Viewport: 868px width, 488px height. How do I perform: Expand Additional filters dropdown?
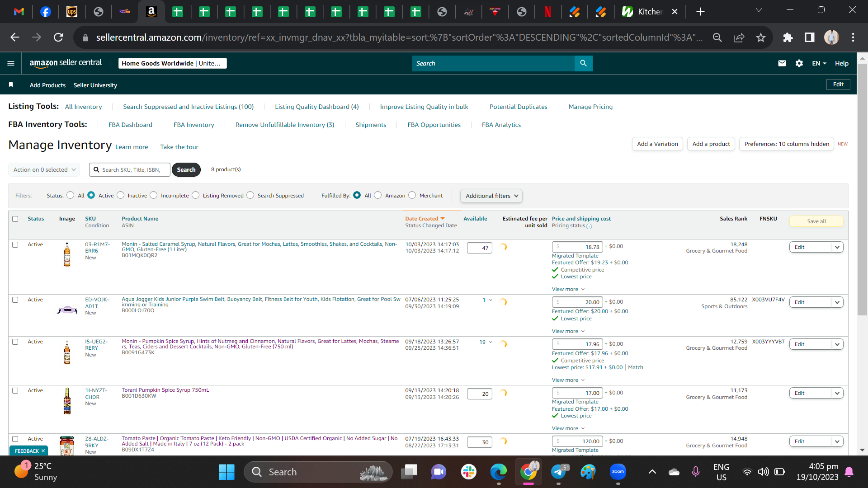click(x=491, y=196)
